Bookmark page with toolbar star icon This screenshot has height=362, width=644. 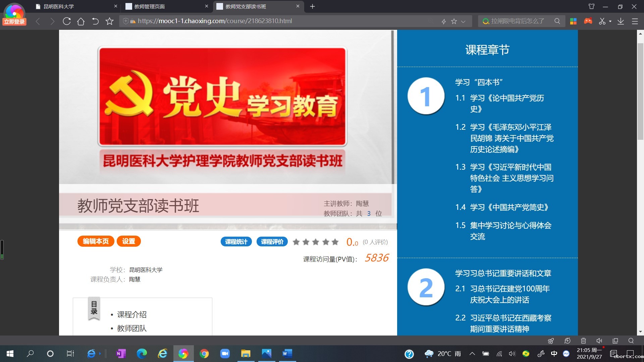[109, 21]
